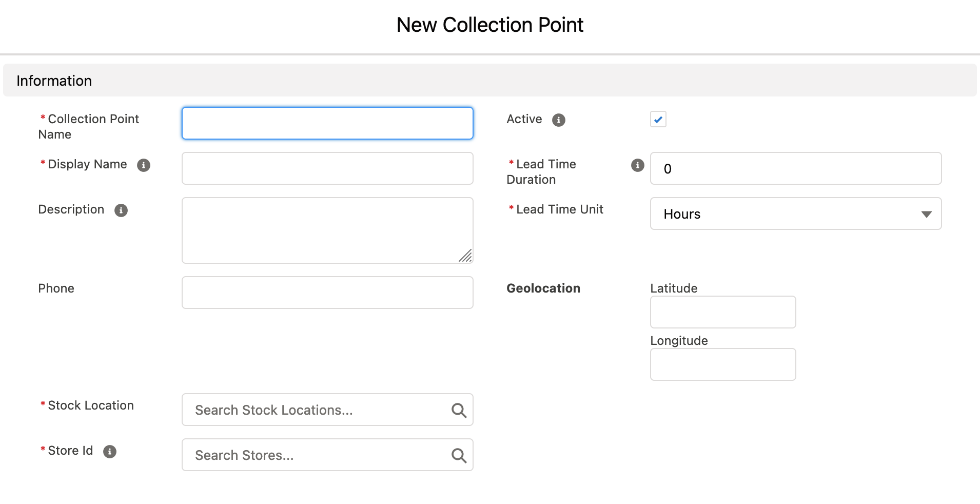Click the Store Id info icon
This screenshot has width=980, height=504.
(109, 452)
